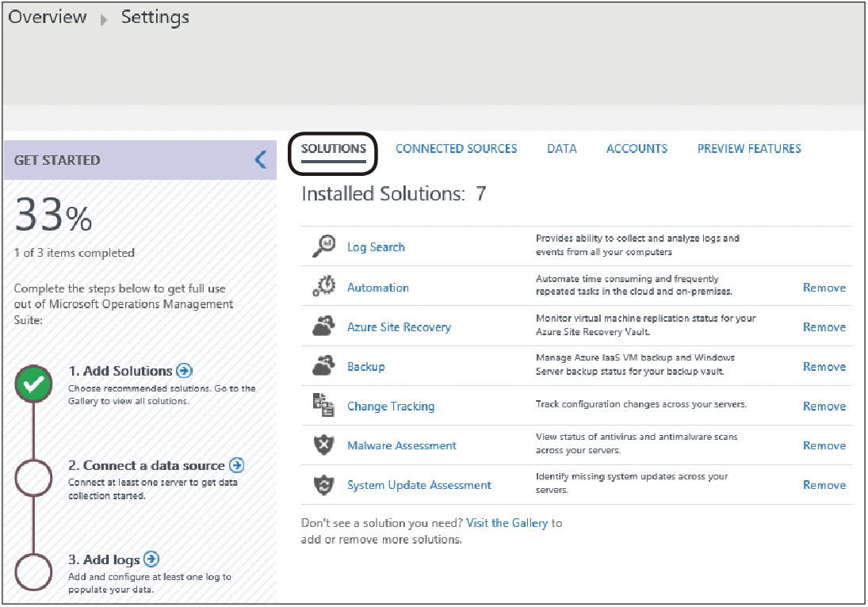
Task: Open the Connected Sources tab
Action: click(456, 149)
